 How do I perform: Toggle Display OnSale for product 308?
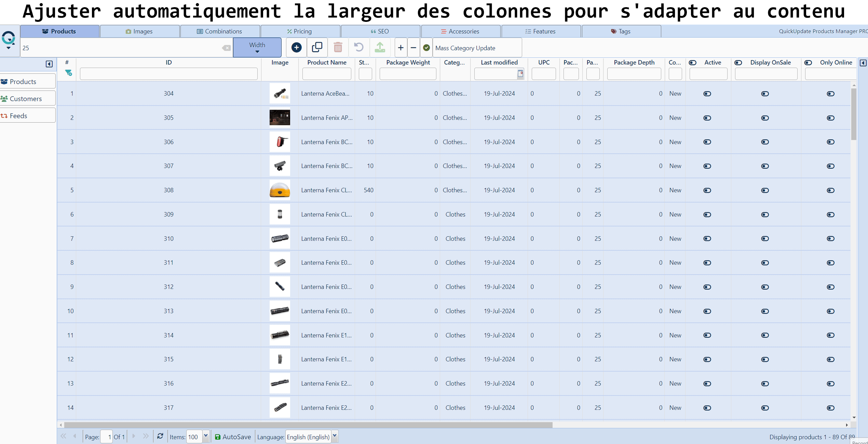[x=765, y=190]
